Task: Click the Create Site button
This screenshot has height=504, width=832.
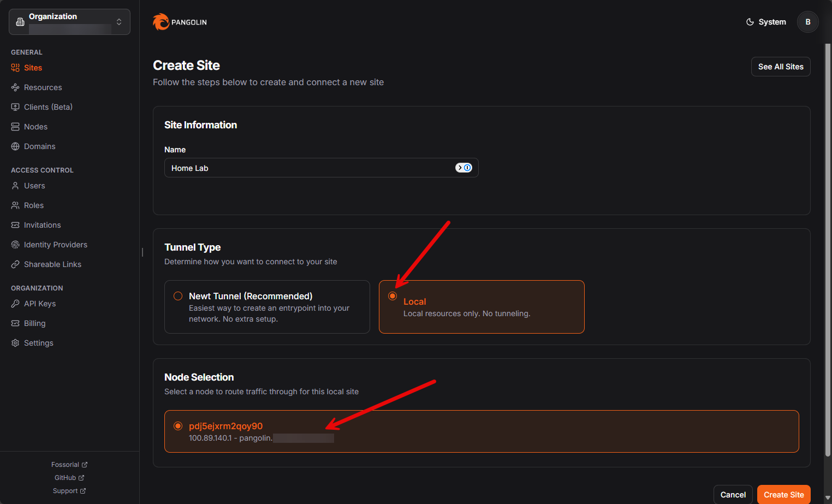Action: coord(784,495)
